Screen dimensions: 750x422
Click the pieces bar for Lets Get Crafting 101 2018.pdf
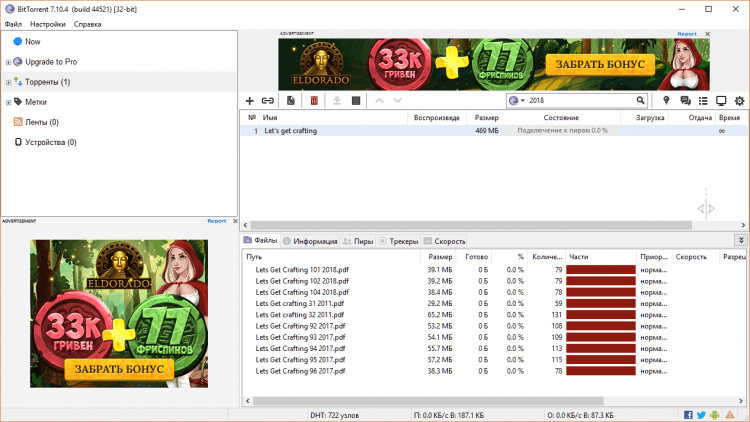601,269
